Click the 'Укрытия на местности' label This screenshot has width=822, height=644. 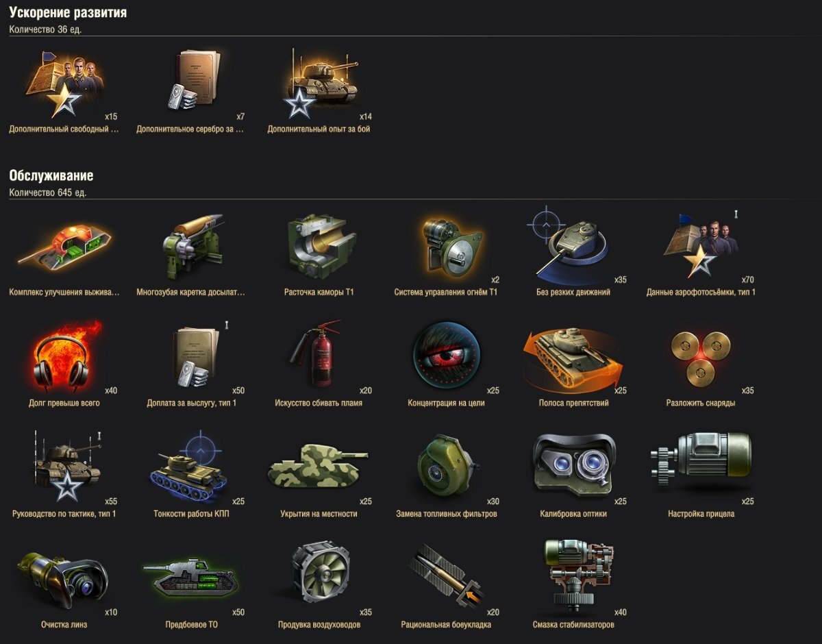click(319, 514)
